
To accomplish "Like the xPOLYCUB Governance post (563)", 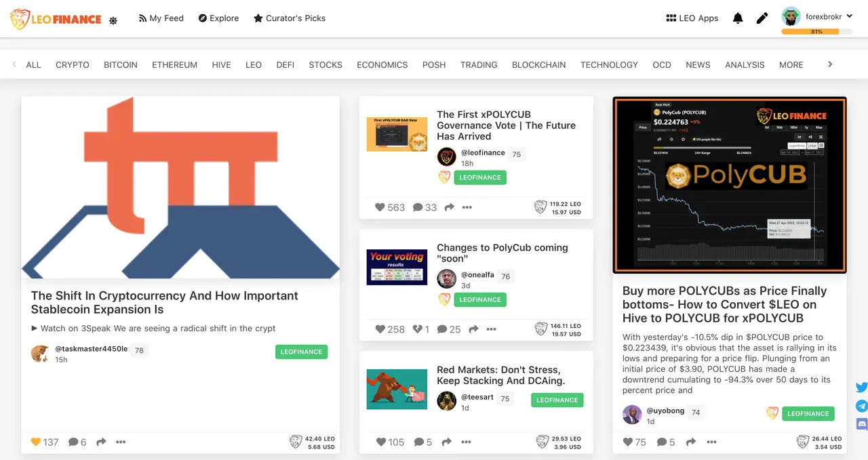I will click(380, 207).
